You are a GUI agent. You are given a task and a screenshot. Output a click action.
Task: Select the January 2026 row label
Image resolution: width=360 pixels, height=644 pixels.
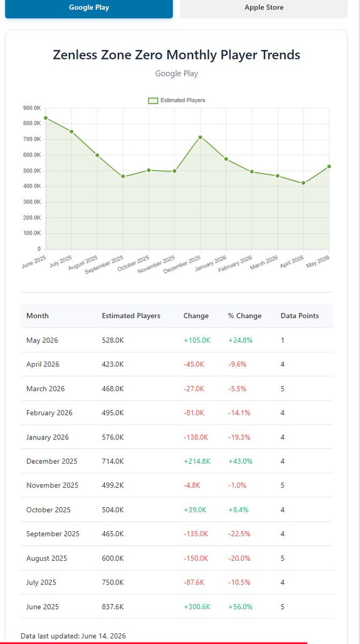pos(48,437)
